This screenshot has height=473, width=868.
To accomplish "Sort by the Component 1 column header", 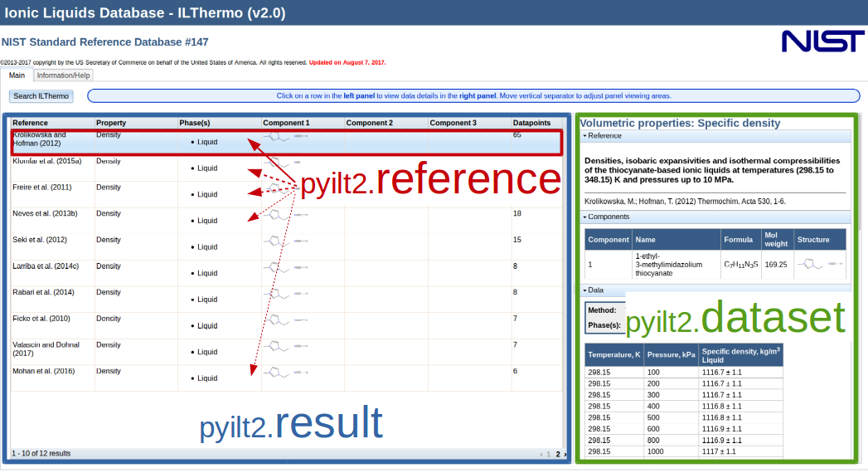I will [x=303, y=123].
